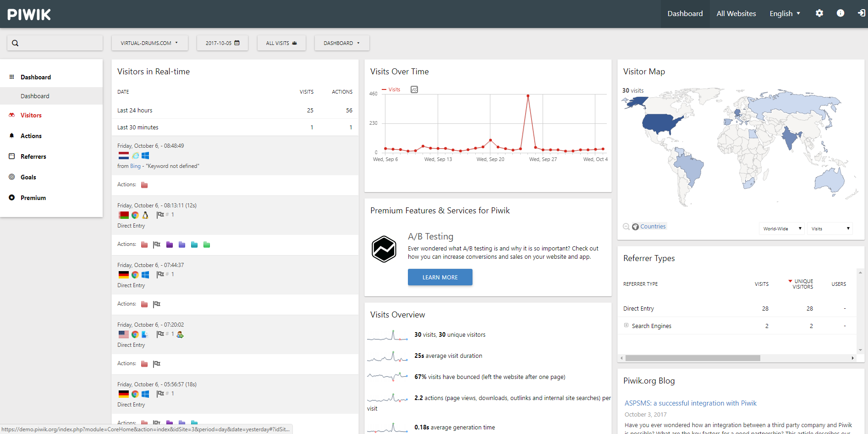Click the red folder action in 08:48:49 visit
868x434 pixels.
(144, 185)
